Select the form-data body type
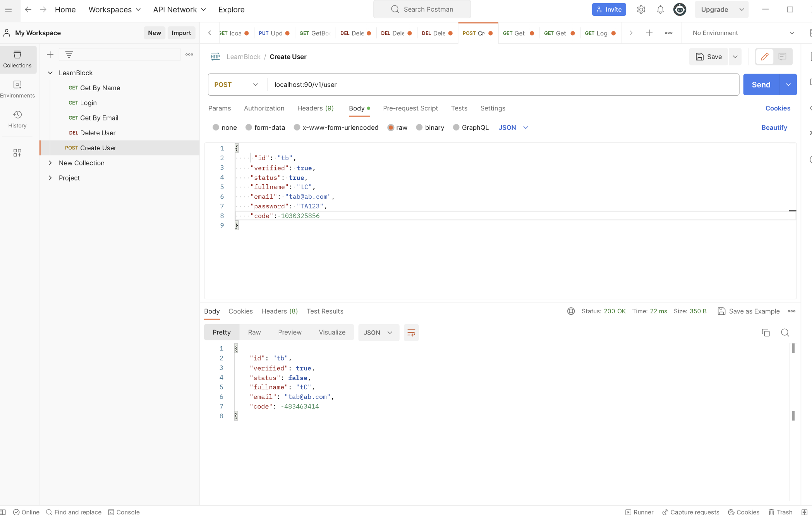Viewport: 812px width, 515px height. point(249,127)
